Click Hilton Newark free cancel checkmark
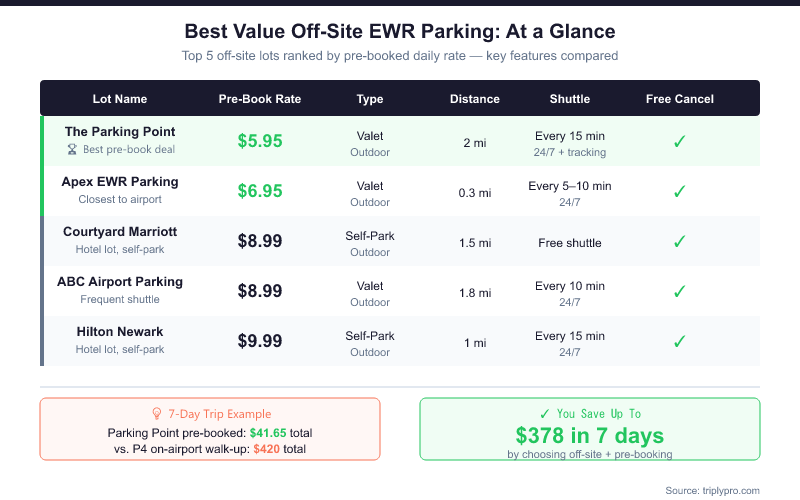This screenshot has width=800, height=500. (x=680, y=341)
